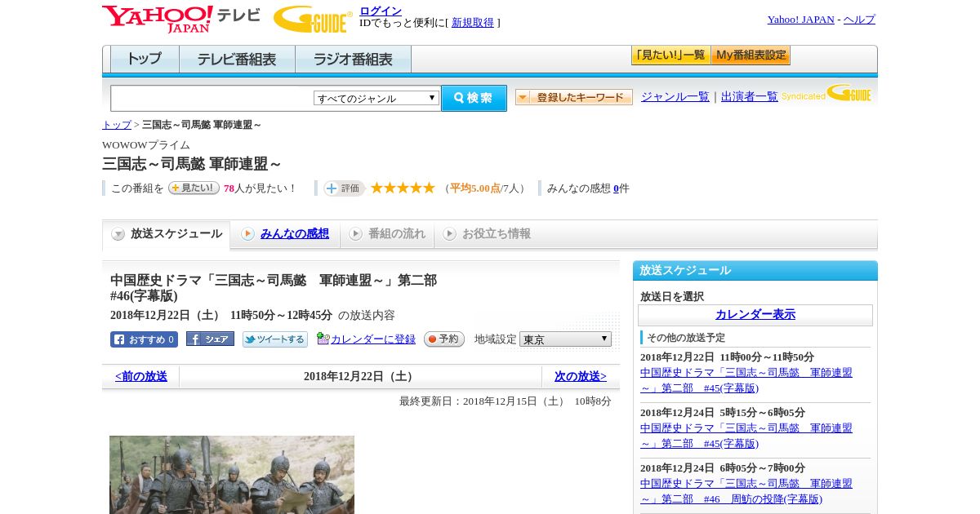Viewport: 980px width, 514px height.
Task: Open the 地域設定 東京 region dropdown
Action: point(565,339)
